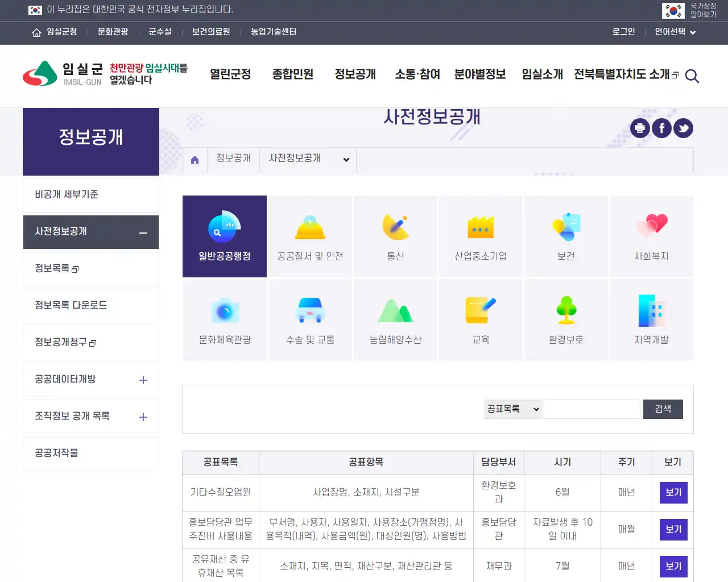Image resolution: width=728 pixels, height=582 pixels.
Task: Open the 보건의료원 top bar link
Action: pos(211,32)
